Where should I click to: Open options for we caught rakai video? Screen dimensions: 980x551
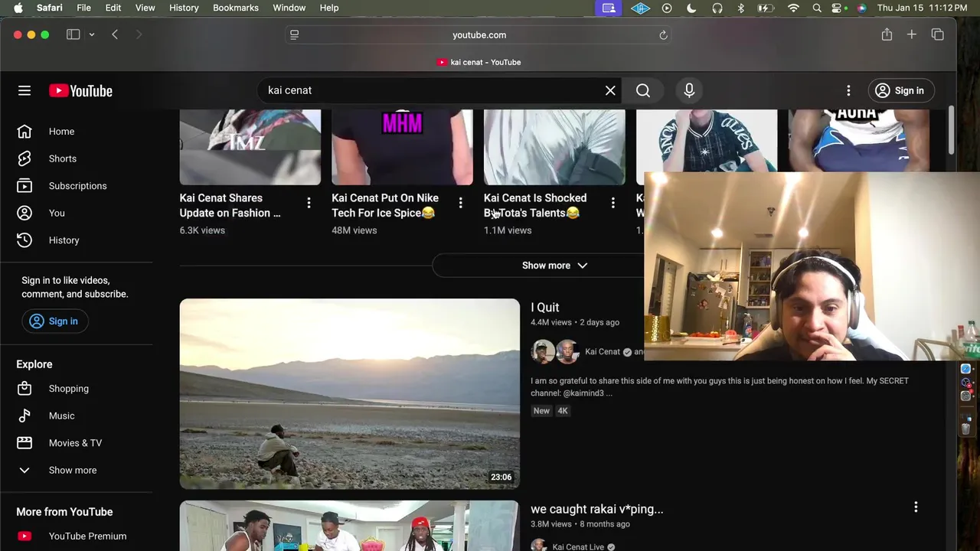click(x=916, y=507)
